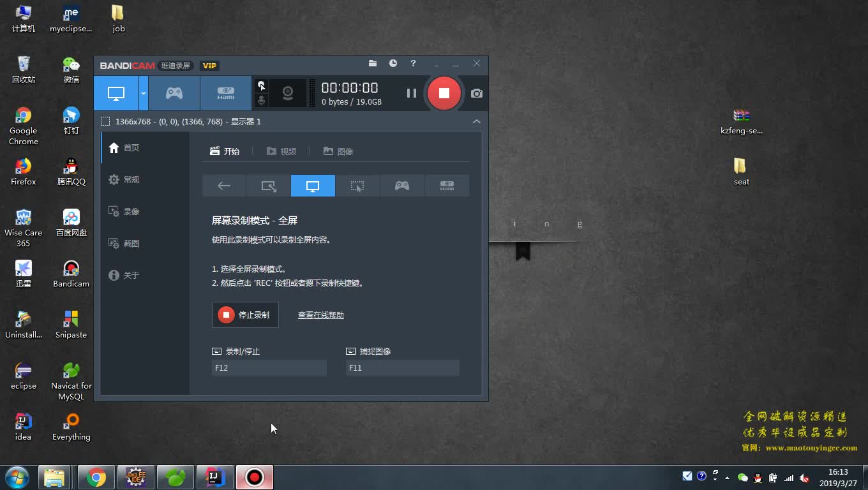Screen dimensions: 868x490
Task: Launch 钉钉 from the desktop
Action: (71, 121)
